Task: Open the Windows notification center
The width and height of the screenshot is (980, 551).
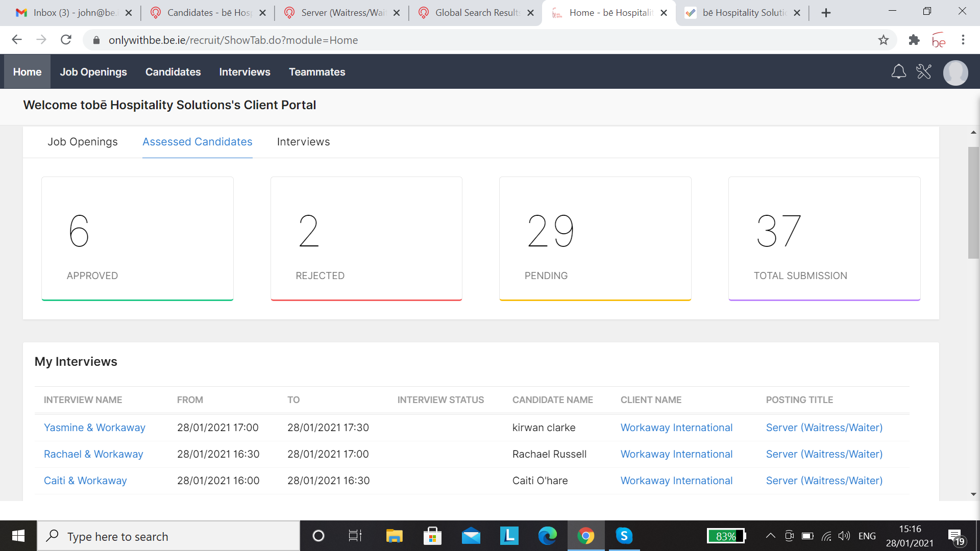Action: coord(957,537)
